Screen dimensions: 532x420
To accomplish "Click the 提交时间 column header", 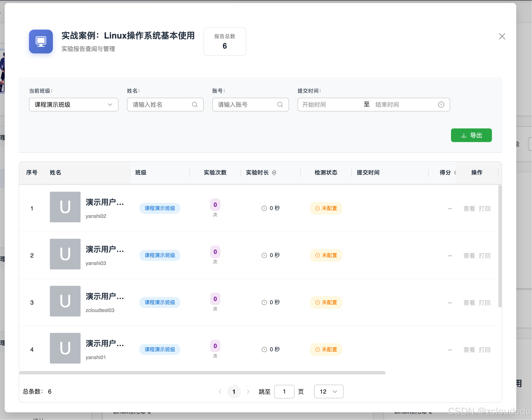I will point(368,173).
